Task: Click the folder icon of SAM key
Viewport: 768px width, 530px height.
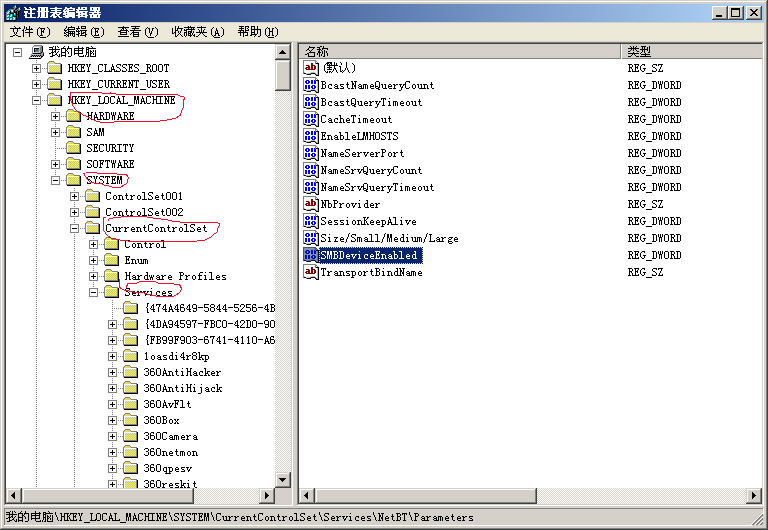Action: click(x=73, y=132)
